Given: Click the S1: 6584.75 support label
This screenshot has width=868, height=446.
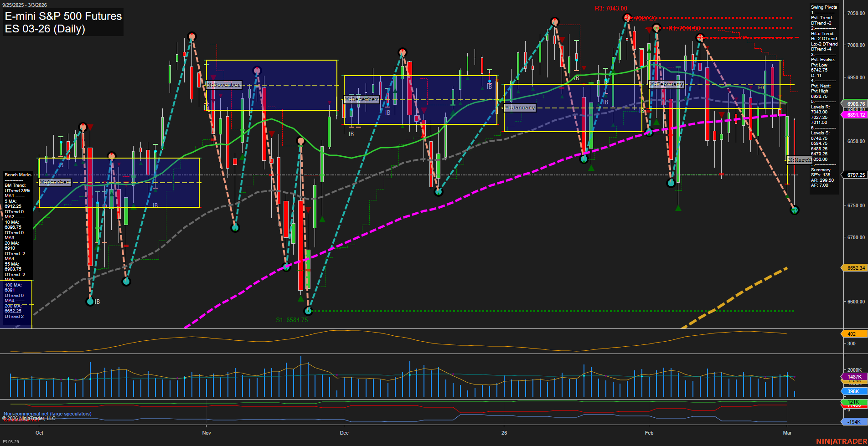Looking at the screenshot, I should (292, 320).
